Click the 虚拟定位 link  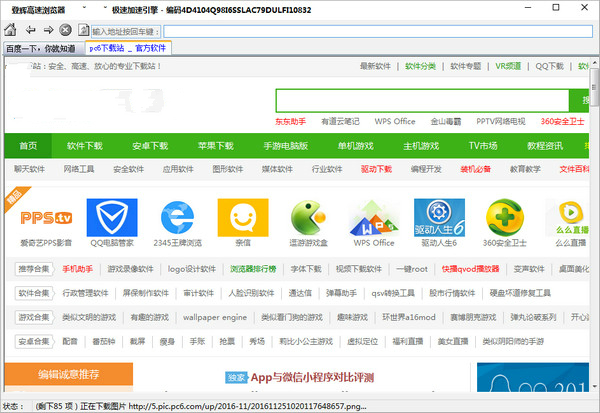coord(362,341)
